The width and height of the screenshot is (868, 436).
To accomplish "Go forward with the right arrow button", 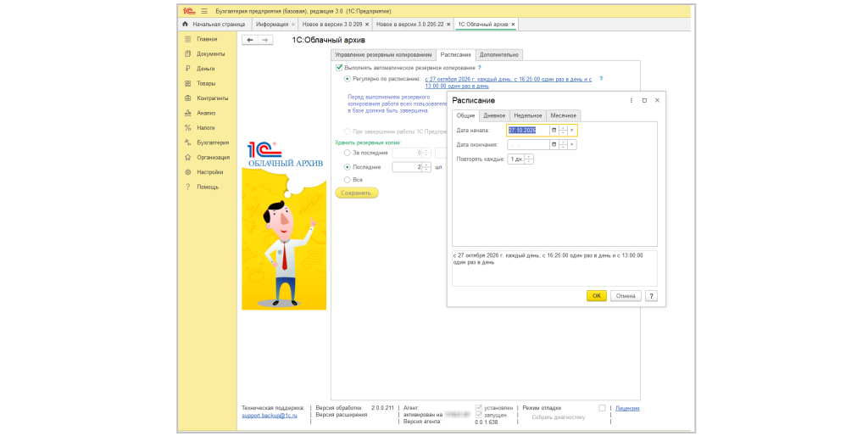I will point(265,40).
